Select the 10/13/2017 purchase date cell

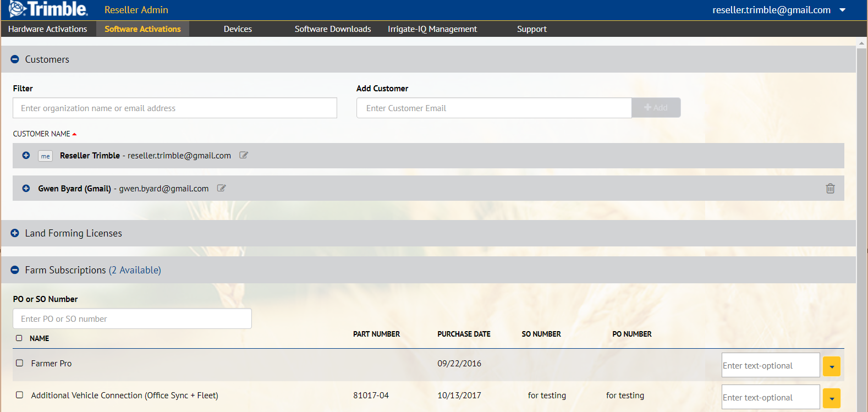click(x=459, y=395)
